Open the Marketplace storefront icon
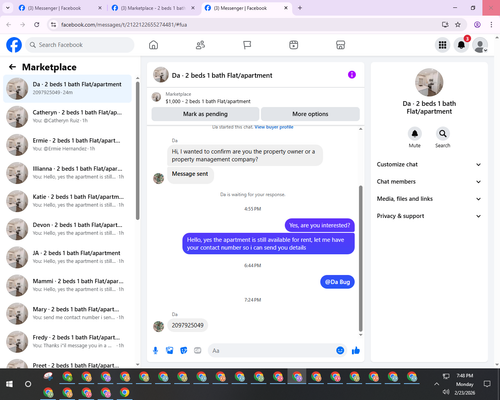The image size is (500, 400). click(340, 45)
